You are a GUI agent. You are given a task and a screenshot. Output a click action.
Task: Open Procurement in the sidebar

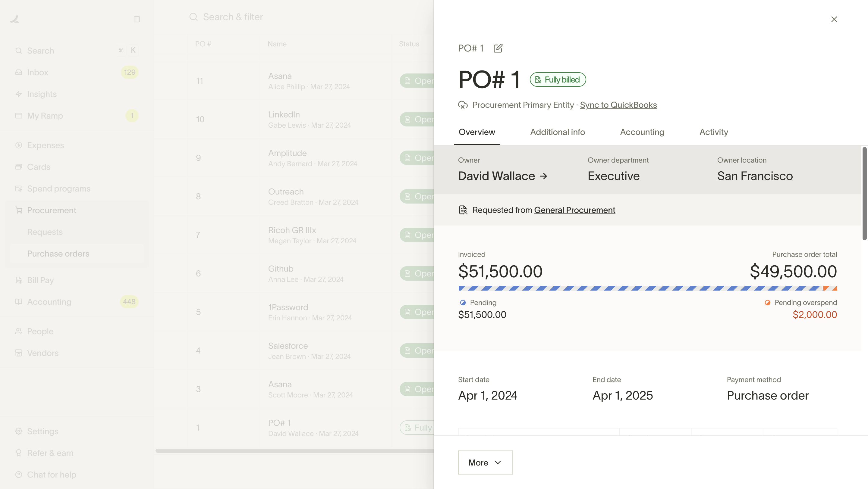coord(77,210)
